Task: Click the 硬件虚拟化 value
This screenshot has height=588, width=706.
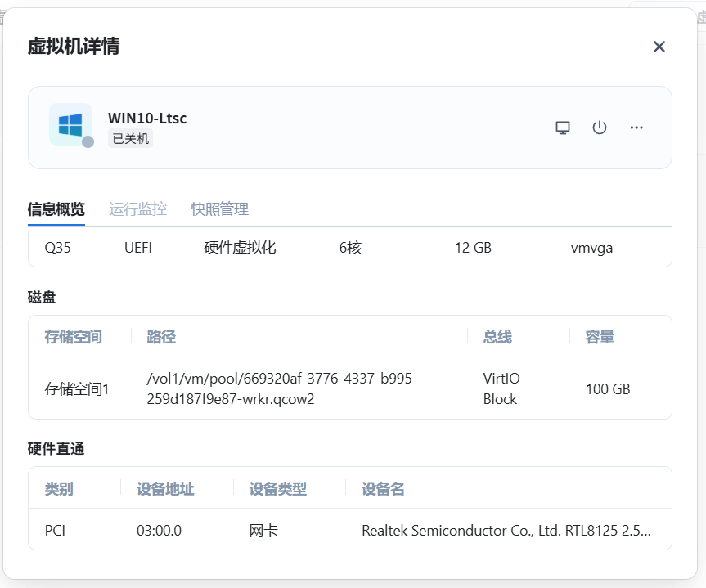Action: 240,248
